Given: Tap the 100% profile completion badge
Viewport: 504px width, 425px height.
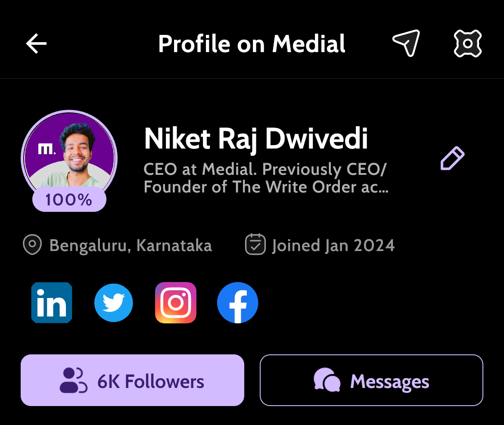Looking at the screenshot, I should click(69, 199).
